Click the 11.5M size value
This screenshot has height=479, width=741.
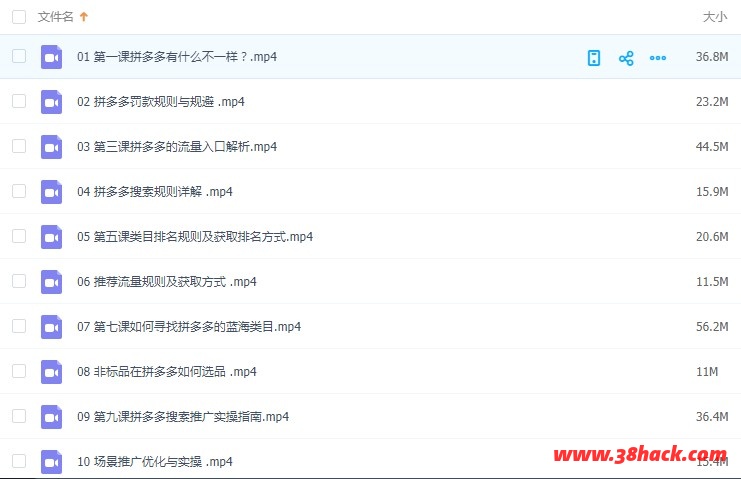[x=712, y=282]
